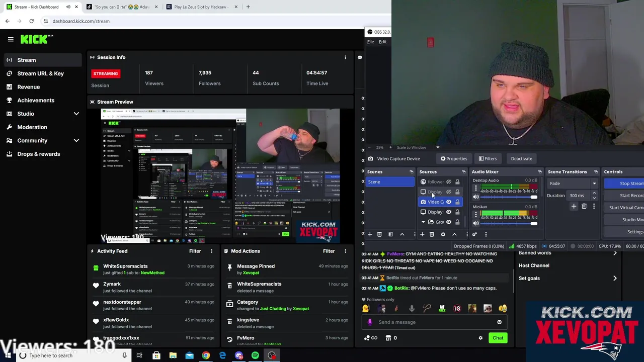The height and width of the screenshot is (362, 644).
Task: Toggle lock on Group source
Action: tap(457, 222)
